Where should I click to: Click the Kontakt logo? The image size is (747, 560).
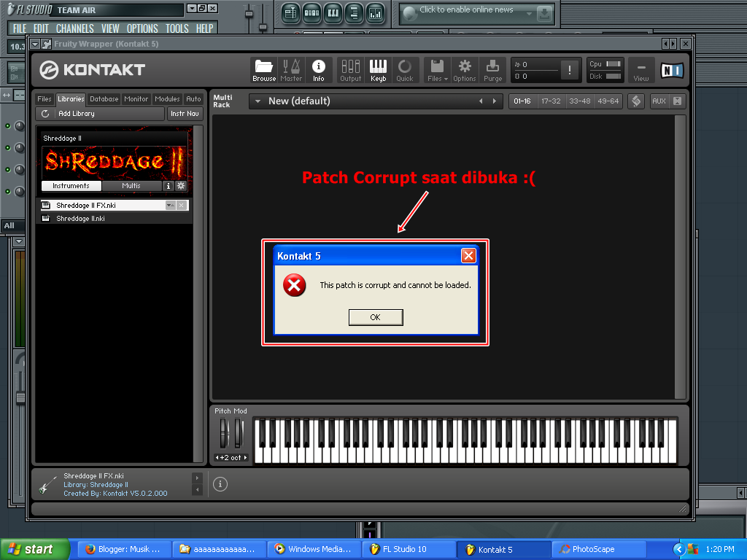92,70
